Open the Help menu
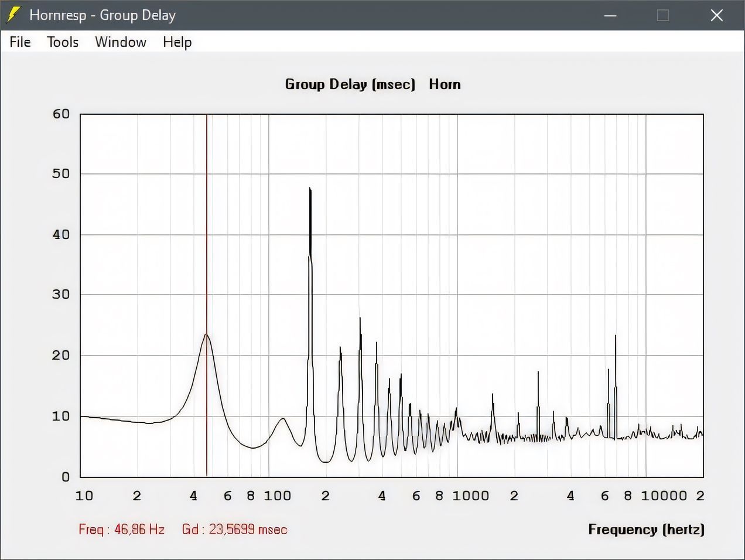 [177, 42]
